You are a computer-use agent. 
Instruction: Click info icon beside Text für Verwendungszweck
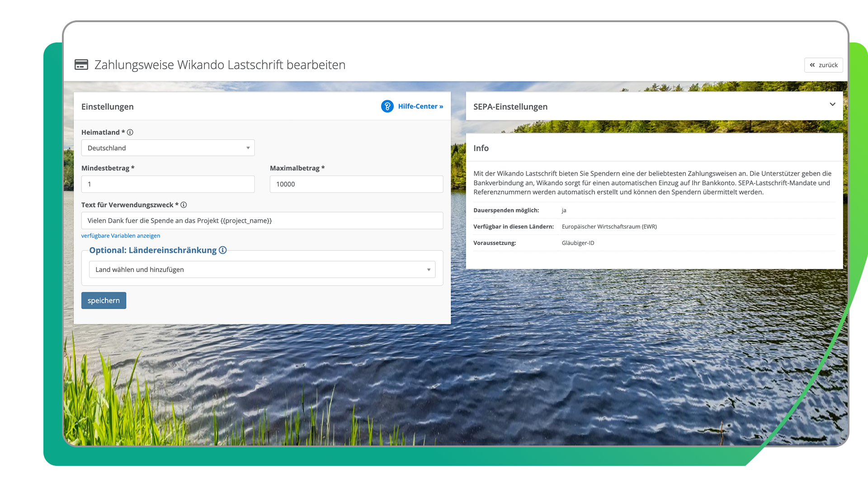(x=184, y=205)
